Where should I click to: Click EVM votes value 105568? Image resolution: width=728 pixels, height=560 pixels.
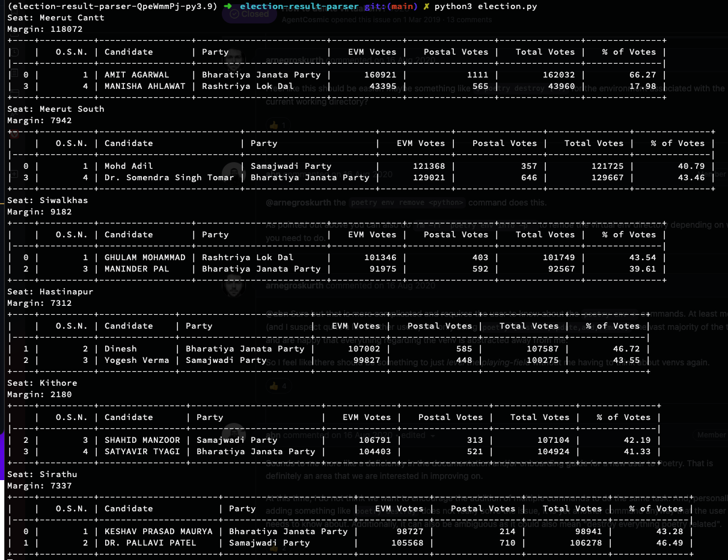click(x=408, y=543)
